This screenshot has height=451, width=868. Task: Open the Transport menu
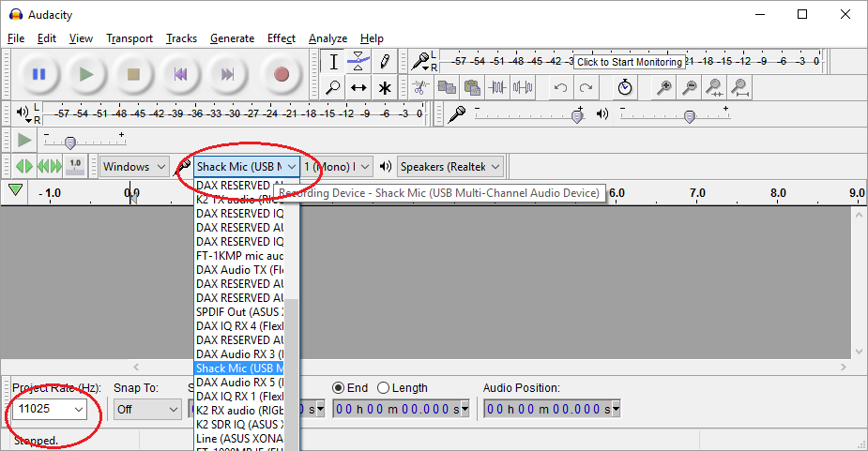point(129,38)
